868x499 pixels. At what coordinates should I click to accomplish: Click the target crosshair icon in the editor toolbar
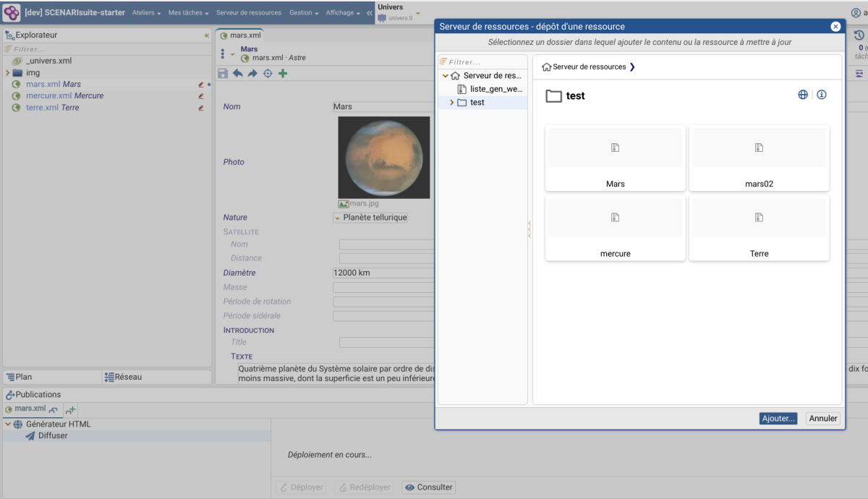[x=268, y=74]
